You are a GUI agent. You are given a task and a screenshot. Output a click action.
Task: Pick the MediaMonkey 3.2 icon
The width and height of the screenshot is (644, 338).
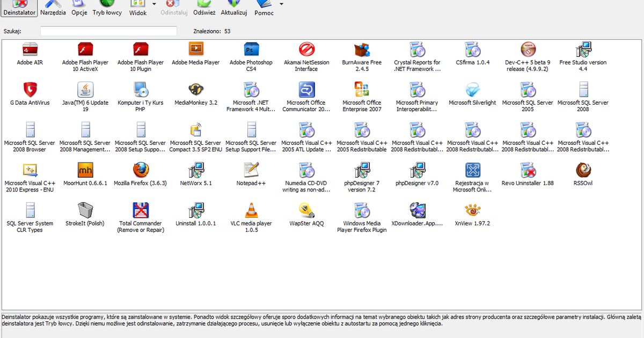click(196, 91)
